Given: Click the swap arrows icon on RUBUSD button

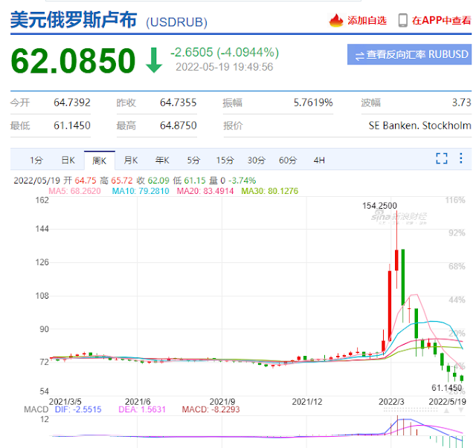Looking at the screenshot, I should (x=359, y=55).
